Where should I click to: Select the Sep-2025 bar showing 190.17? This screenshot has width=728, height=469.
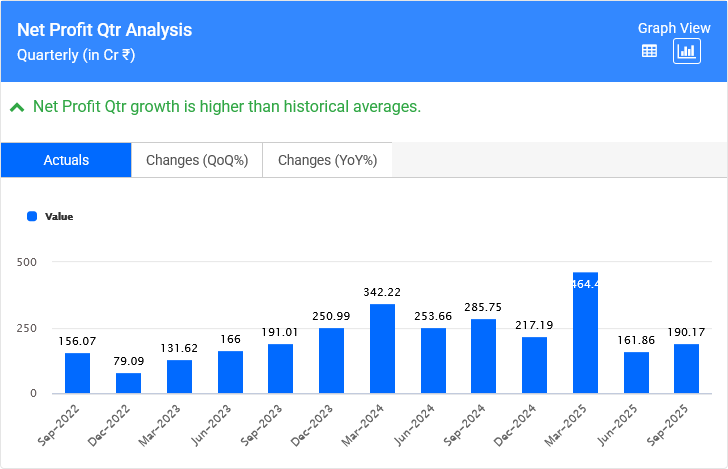(x=686, y=368)
